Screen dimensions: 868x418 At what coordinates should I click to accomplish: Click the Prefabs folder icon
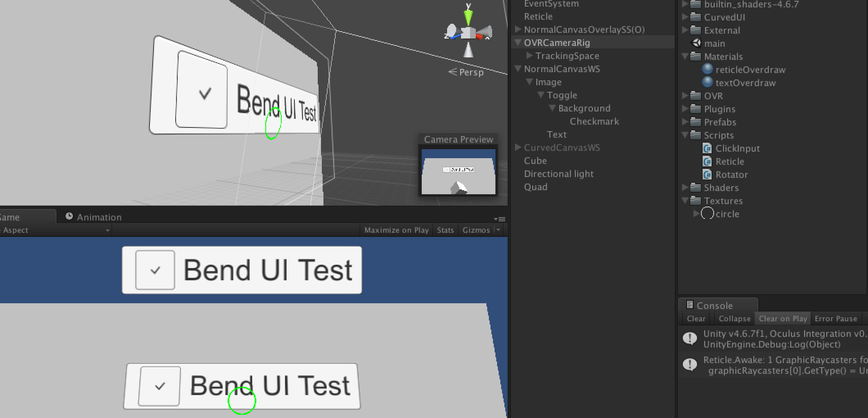pyautogui.click(x=696, y=122)
